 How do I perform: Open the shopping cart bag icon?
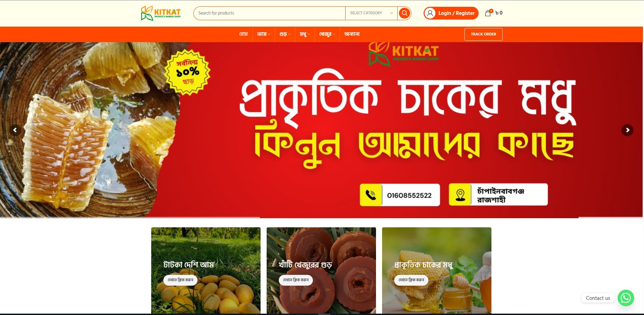pos(488,13)
